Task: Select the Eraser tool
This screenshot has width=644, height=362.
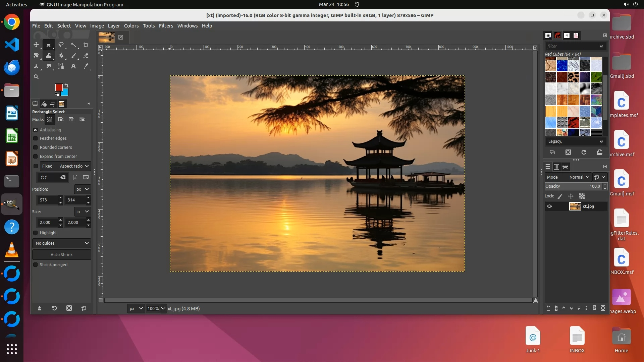Action: [86, 56]
